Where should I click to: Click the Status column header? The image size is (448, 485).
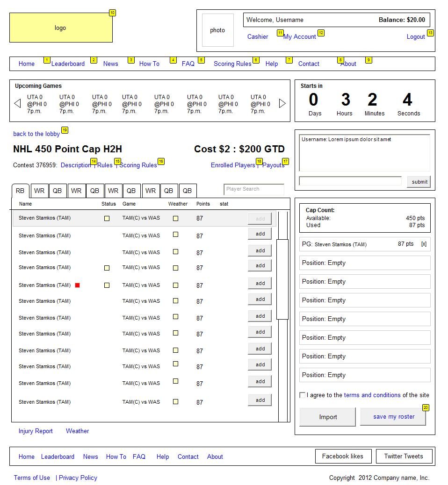(108, 204)
